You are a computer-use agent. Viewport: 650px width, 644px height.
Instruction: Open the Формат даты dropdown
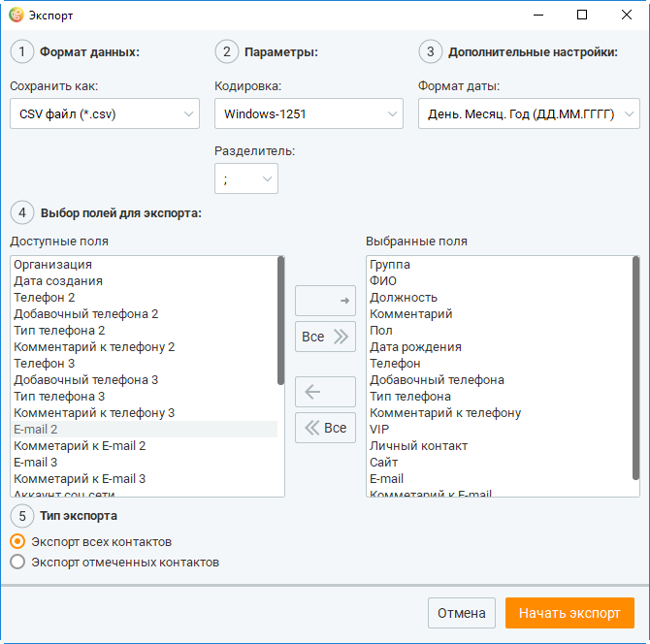pyautogui.click(x=529, y=113)
